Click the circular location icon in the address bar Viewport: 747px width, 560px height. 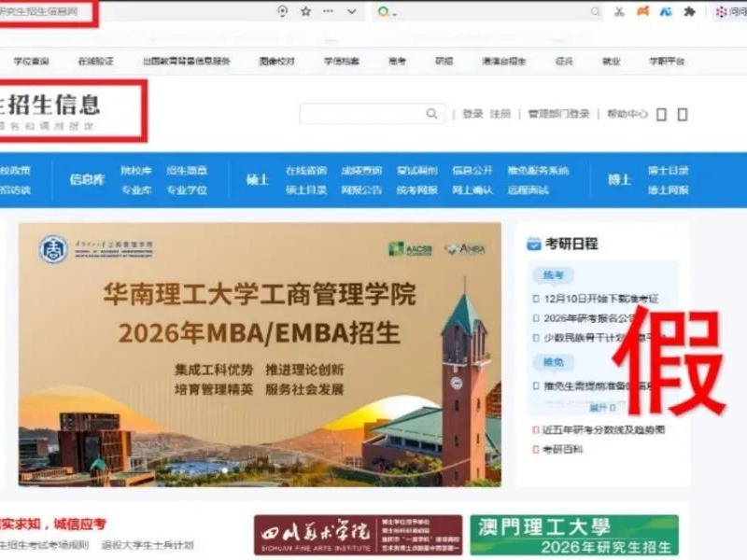tap(283, 11)
